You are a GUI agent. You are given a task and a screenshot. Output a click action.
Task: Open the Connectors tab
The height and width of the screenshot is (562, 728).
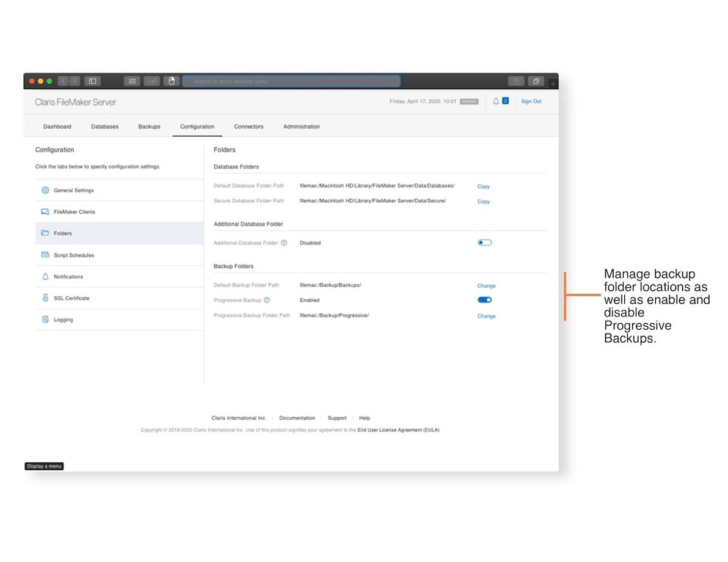tap(249, 126)
